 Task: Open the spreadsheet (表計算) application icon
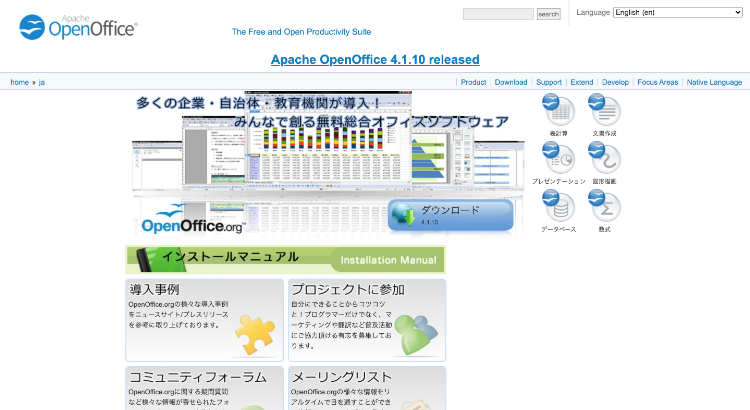tap(558, 110)
